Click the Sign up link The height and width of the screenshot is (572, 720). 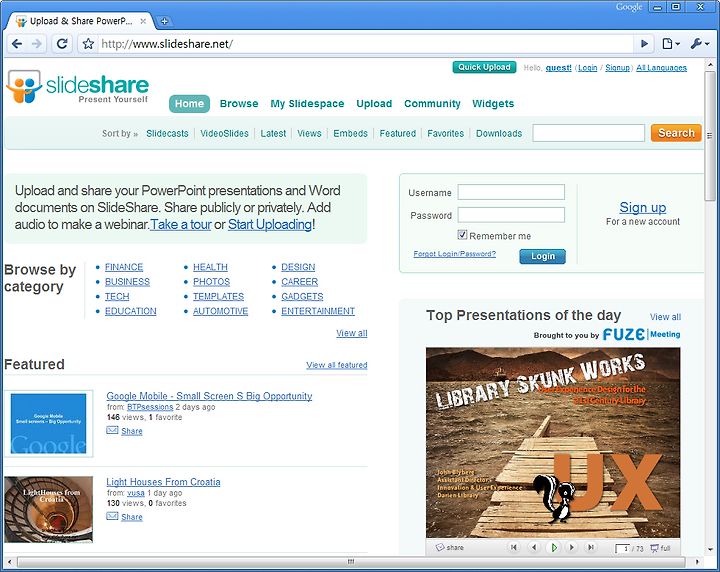642,207
